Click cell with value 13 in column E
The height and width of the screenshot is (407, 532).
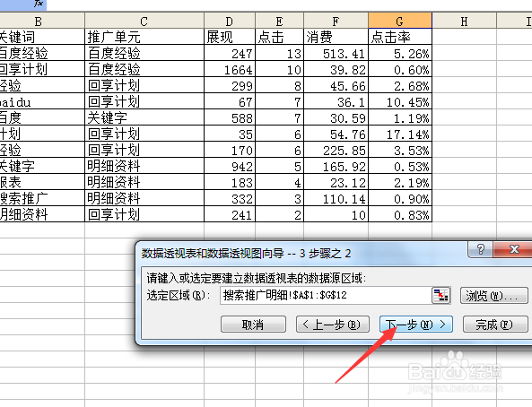pos(279,53)
